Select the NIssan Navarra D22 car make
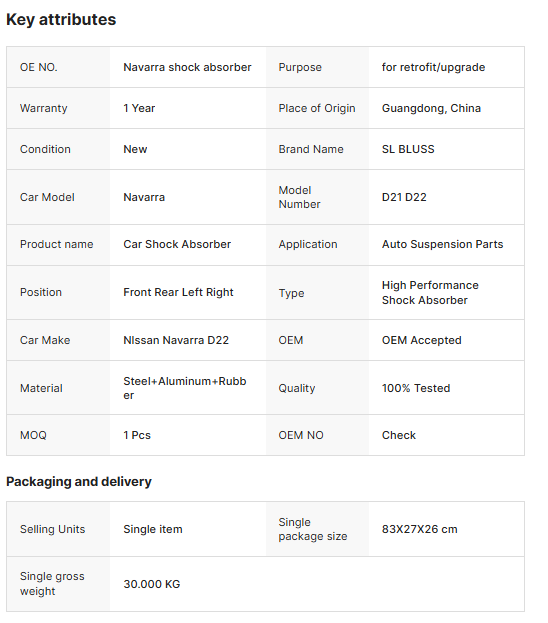548x623 pixels. point(176,340)
